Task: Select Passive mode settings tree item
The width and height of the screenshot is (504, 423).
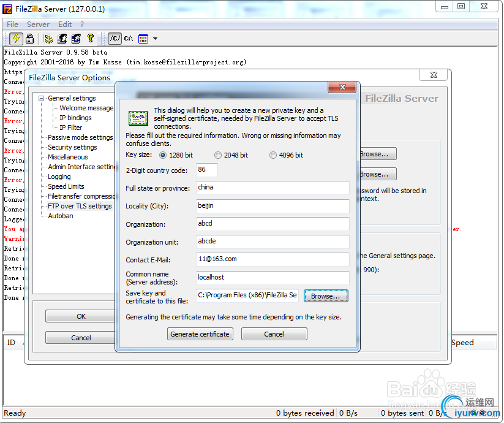Action: pos(80,137)
